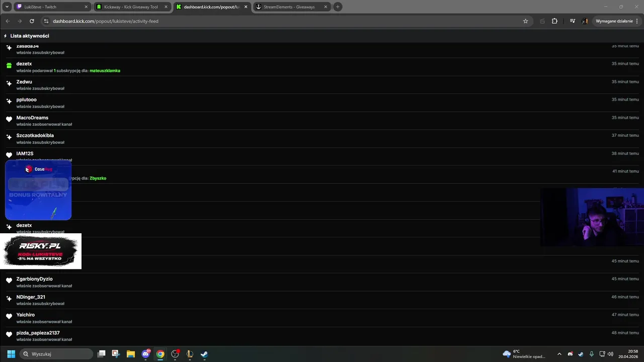Click the subscribe star icon beside Zedwu
644x362 pixels.
(x=9, y=83)
